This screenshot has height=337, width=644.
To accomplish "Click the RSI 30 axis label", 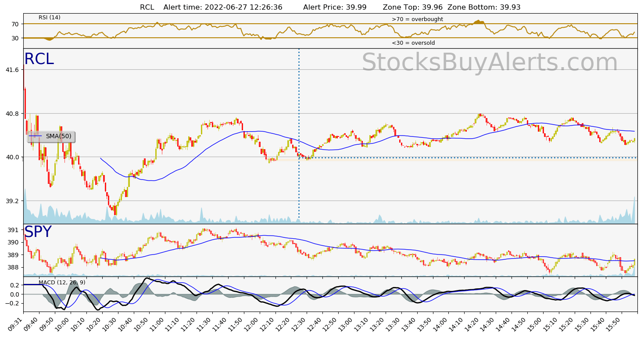I will [x=15, y=38].
